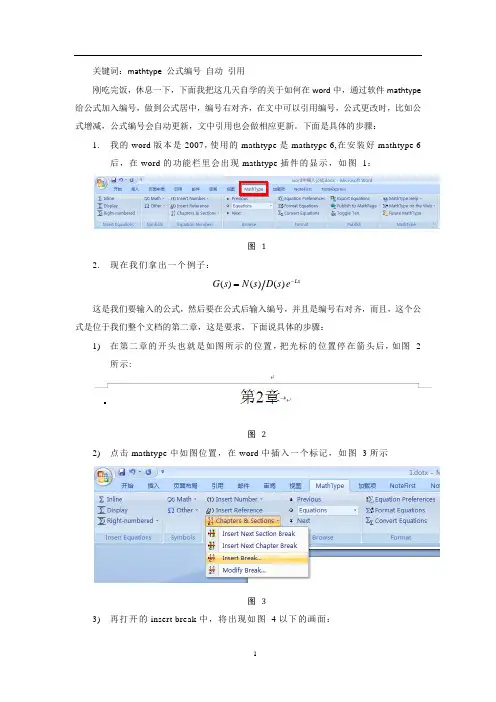Click Previous equation in Figure 3 Browse group
The width and height of the screenshot is (496, 702).
[x=305, y=499]
